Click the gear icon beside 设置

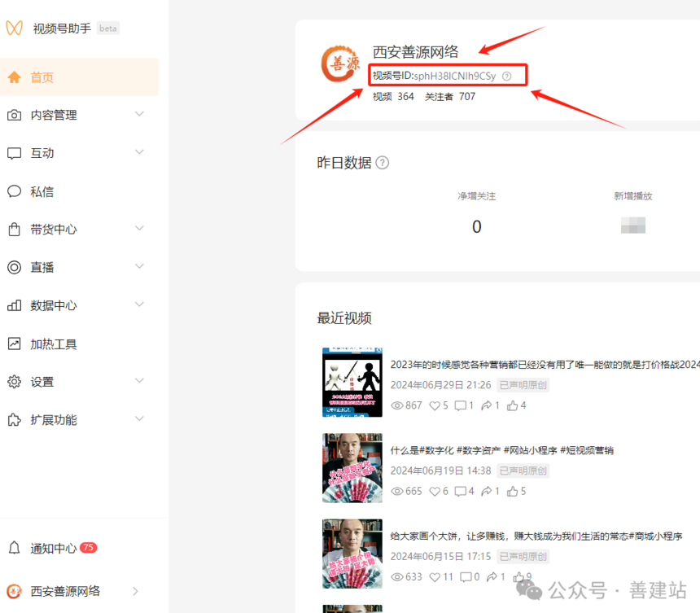(x=15, y=382)
